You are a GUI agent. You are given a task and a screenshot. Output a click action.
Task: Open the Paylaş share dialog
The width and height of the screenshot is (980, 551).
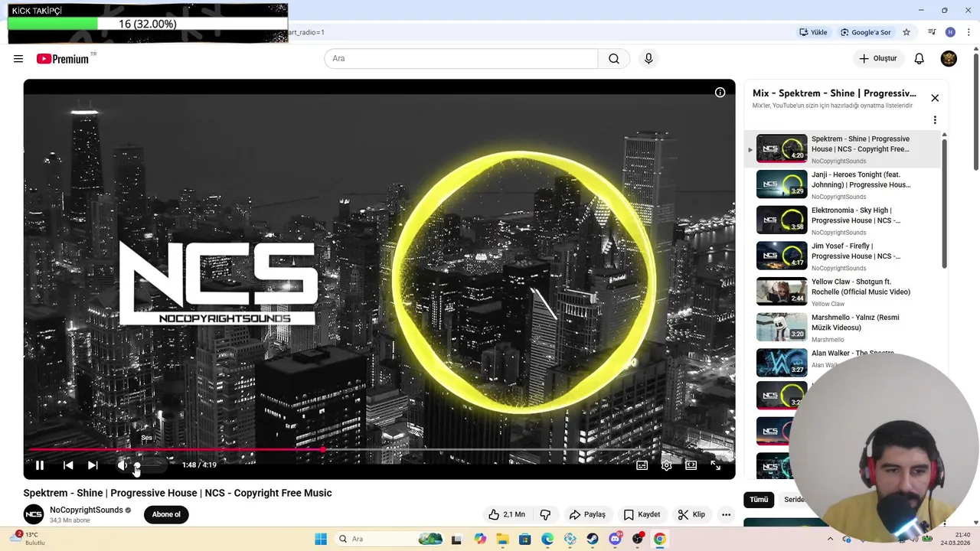tap(587, 514)
